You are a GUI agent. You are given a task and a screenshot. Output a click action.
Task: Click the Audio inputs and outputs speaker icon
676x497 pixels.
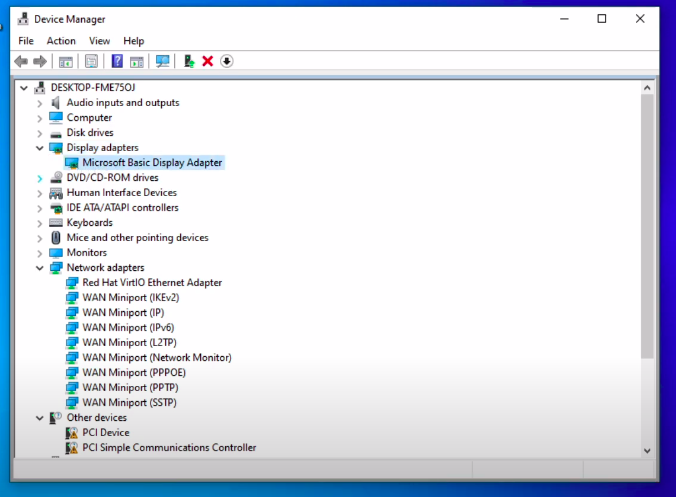click(56, 103)
